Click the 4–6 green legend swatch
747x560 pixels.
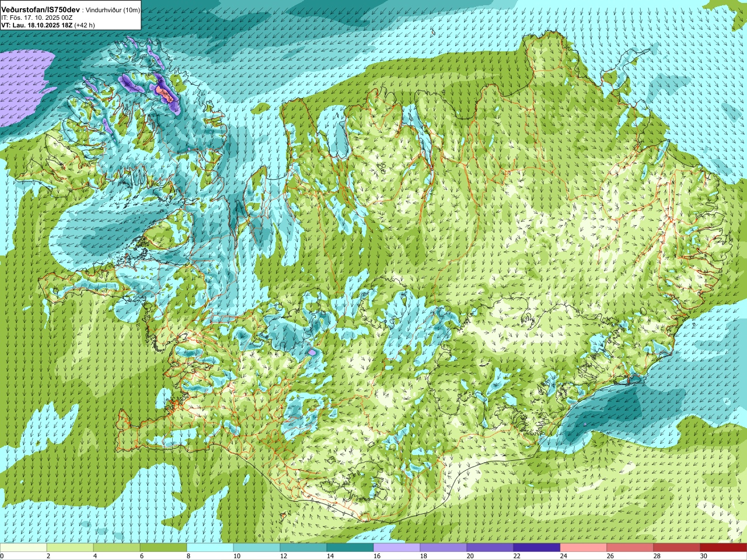pos(117,548)
